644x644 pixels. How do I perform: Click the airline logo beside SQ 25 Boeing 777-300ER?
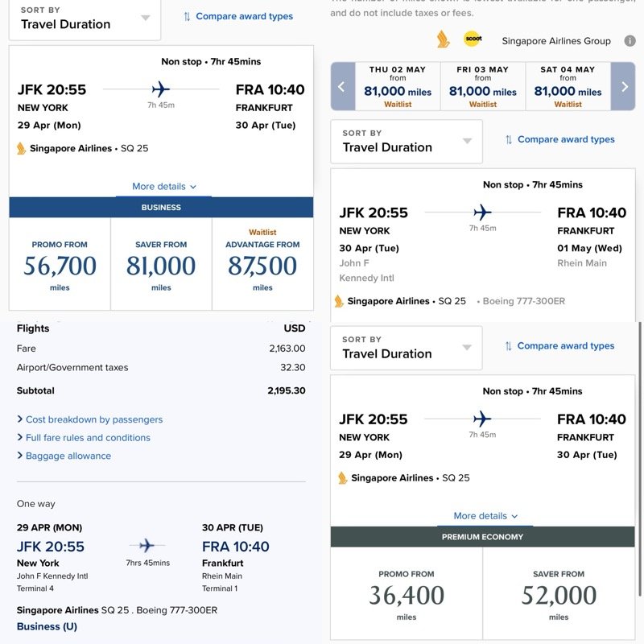point(340,301)
